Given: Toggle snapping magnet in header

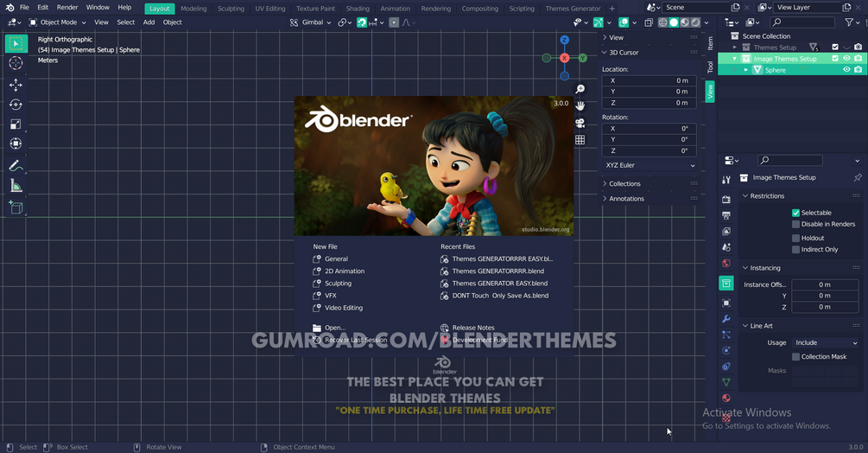Looking at the screenshot, I should (x=362, y=22).
